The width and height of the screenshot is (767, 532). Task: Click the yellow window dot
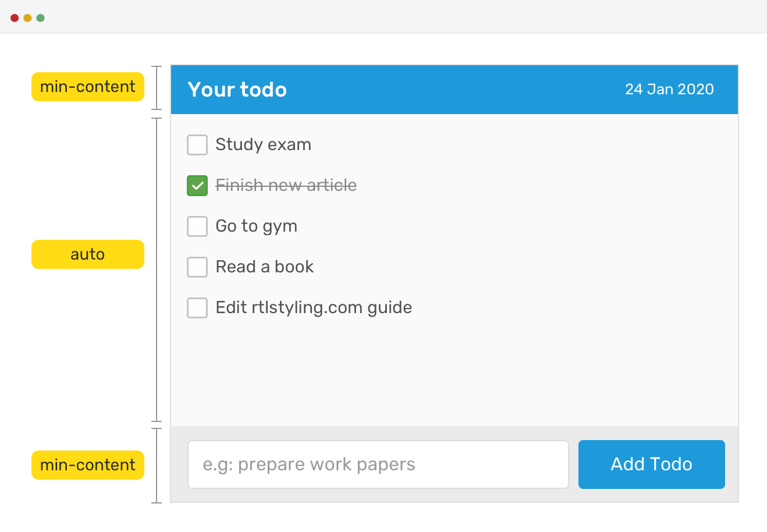point(27,18)
